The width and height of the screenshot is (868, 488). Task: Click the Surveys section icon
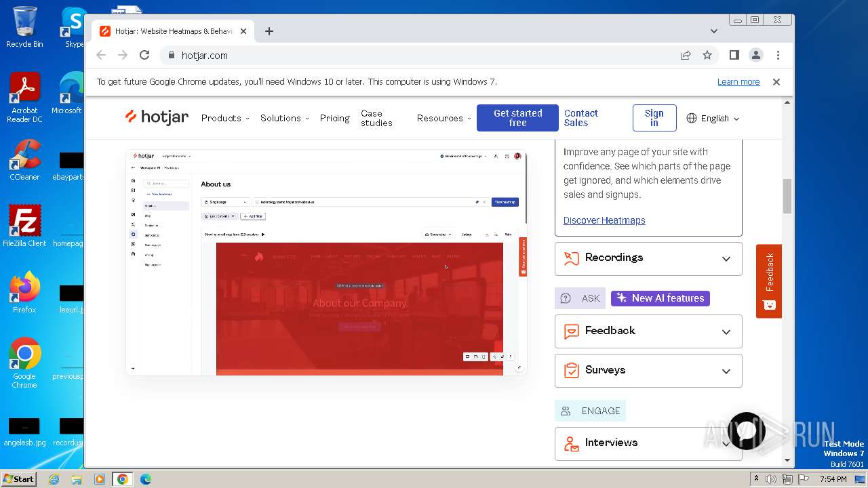click(x=572, y=370)
